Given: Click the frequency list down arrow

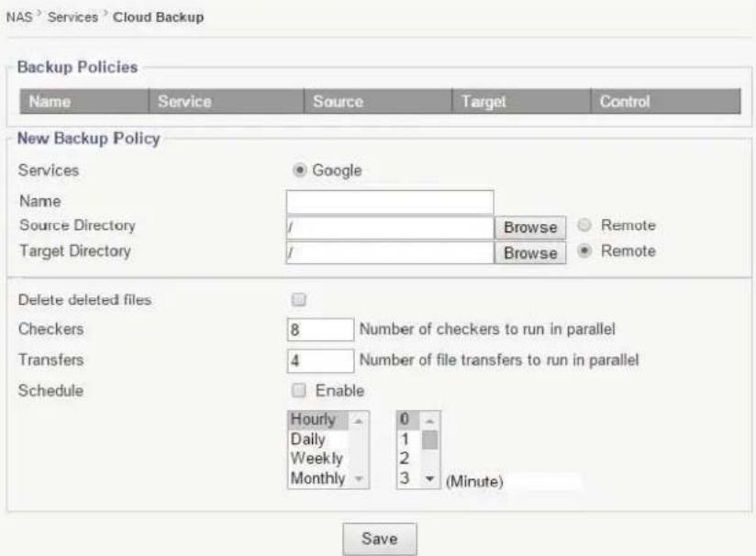Looking at the screenshot, I should [x=358, y=479].
